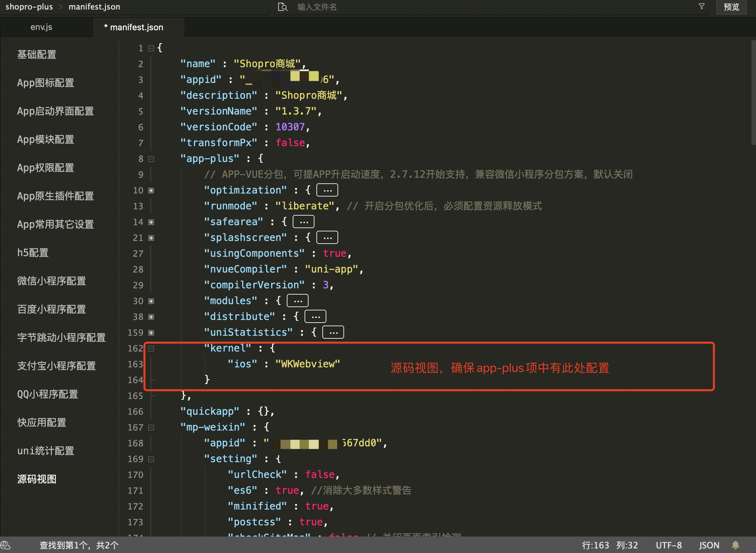The height and width of the screenshot is (553, 756).
Task: Open the App原生插件配置 section
Action: 56,196
